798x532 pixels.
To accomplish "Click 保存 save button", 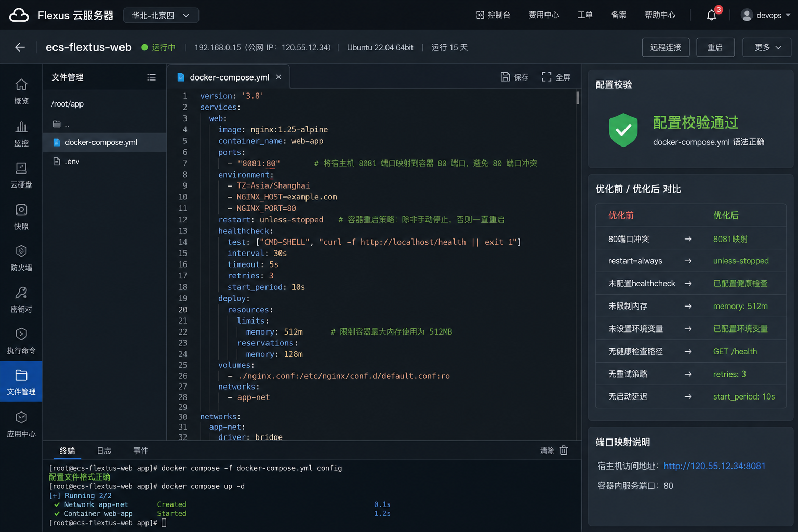I will [x=514, y=77].
